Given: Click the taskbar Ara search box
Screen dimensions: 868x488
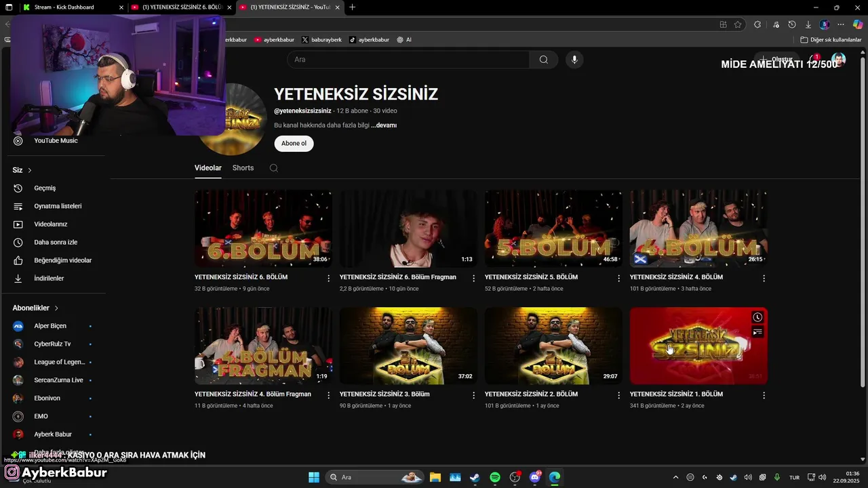Looking at the screenshot, I should (x=375, y=477).
